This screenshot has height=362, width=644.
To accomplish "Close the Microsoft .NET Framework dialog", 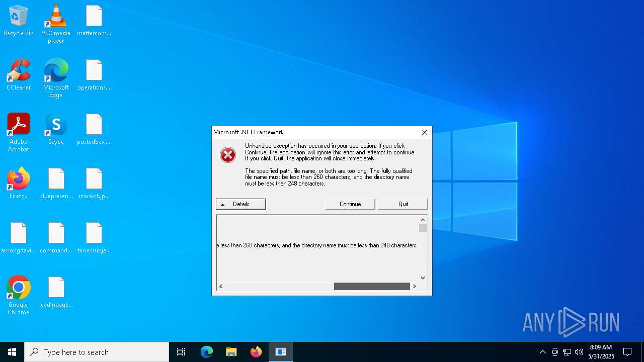I will coord(425,132).
